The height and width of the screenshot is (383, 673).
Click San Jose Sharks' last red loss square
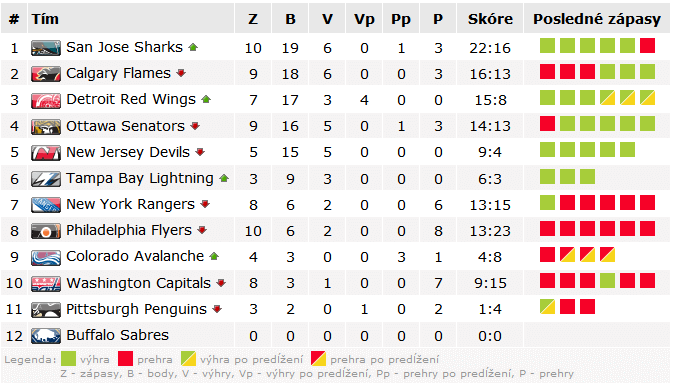pos(647,46)
